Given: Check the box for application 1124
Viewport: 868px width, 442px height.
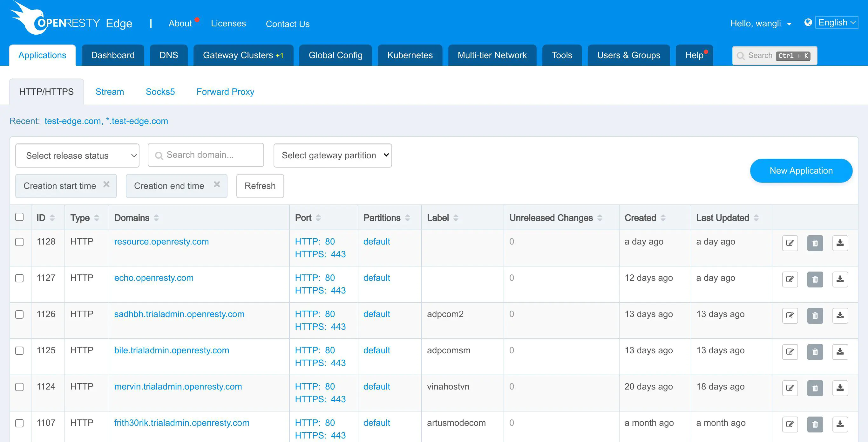Looking at the screenshot, I should (x=20, y=387).
